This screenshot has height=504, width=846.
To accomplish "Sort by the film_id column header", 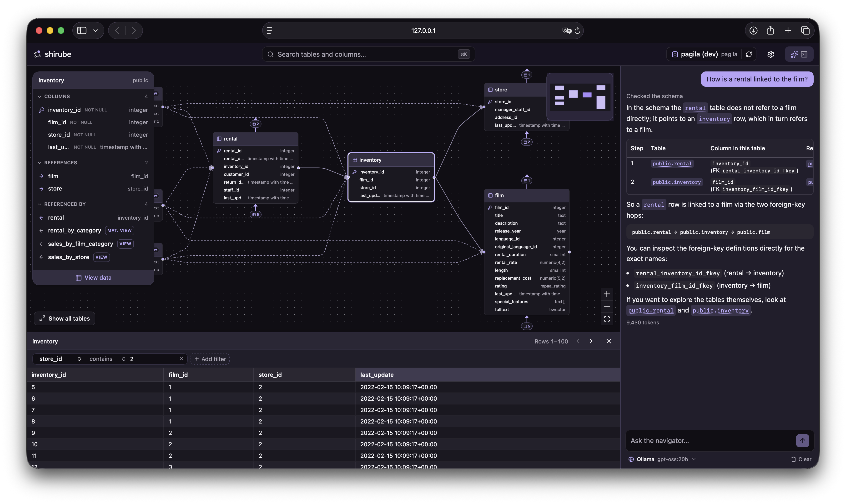I will click(209, 375).
